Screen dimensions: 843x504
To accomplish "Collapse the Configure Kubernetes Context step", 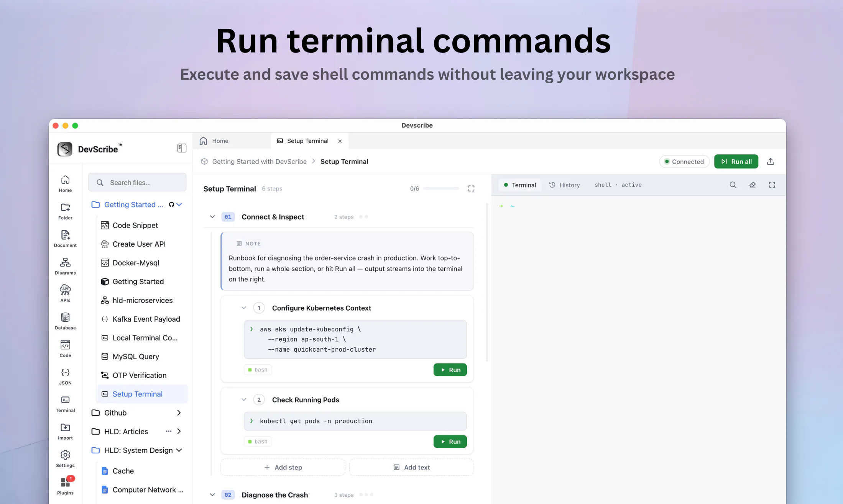I will 244,308.
